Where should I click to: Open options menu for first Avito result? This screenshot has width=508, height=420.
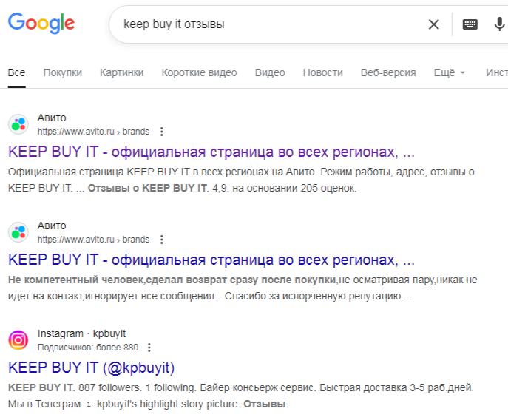(x=162, y=132)
